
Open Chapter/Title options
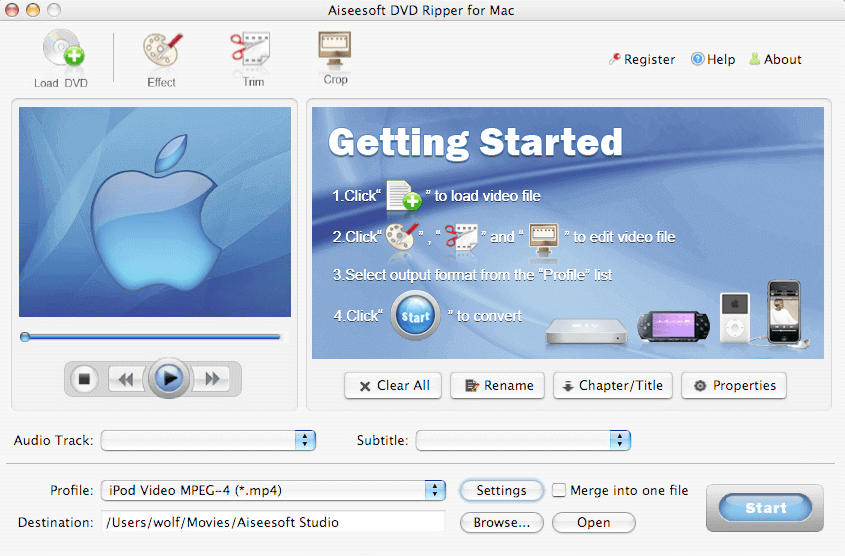(x=613, y=386)
